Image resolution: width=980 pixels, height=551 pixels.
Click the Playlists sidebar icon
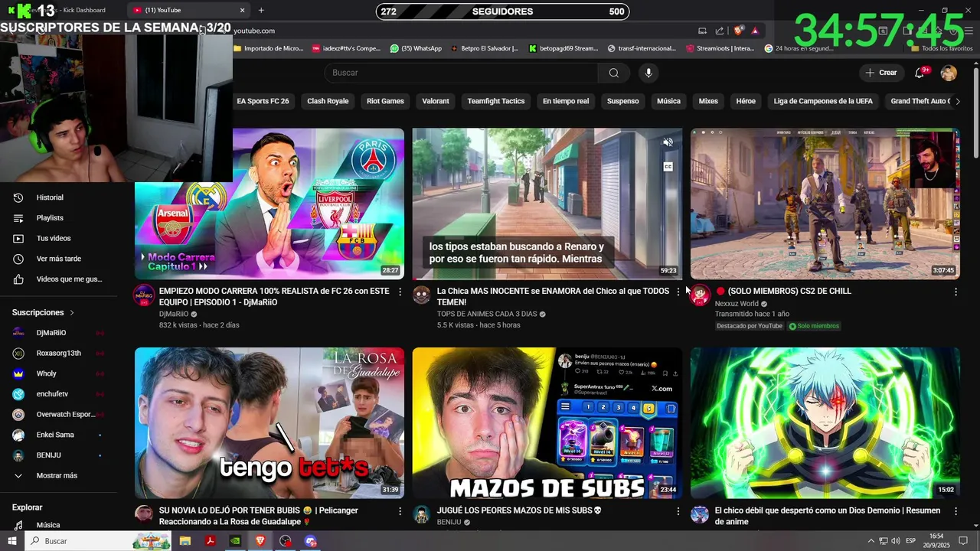tap(18, 218)
